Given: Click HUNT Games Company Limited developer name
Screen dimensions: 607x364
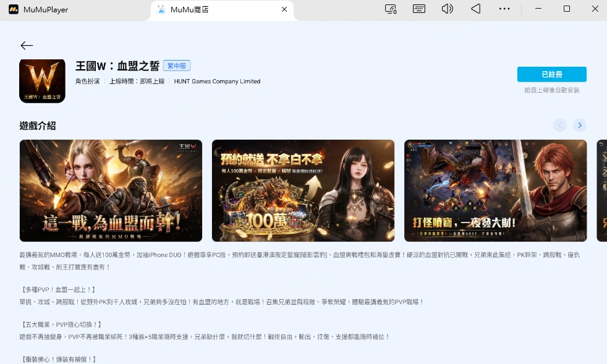Looking at the screenshot, I should click(217, 82).
